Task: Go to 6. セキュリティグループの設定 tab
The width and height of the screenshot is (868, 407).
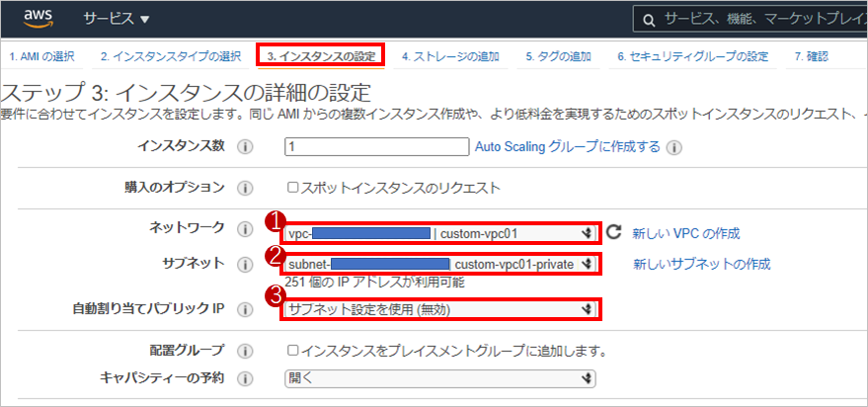Action: tap(692, 56)
